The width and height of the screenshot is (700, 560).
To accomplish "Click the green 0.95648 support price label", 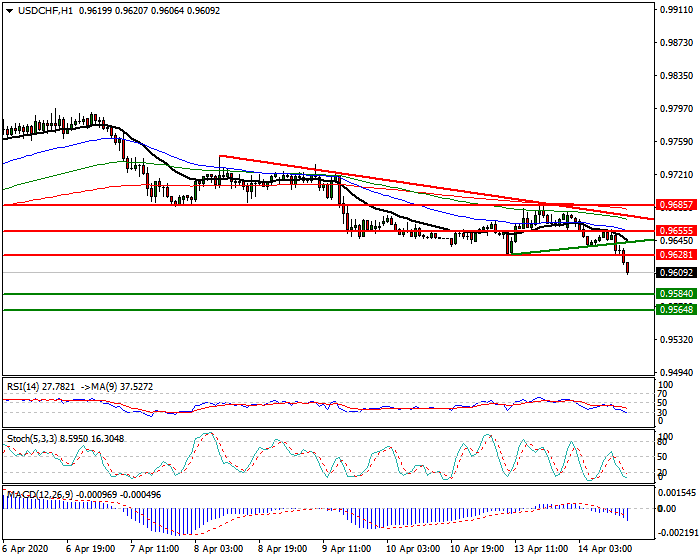I will point(676,309).
